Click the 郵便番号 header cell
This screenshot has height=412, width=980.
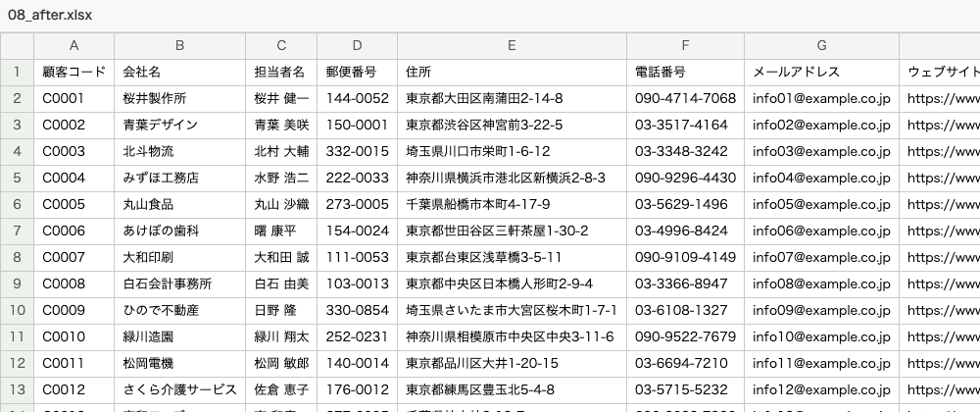coord(357,73)
